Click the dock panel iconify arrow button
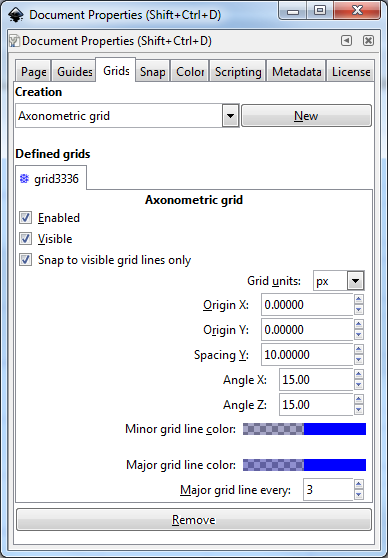 click(346, 41)
